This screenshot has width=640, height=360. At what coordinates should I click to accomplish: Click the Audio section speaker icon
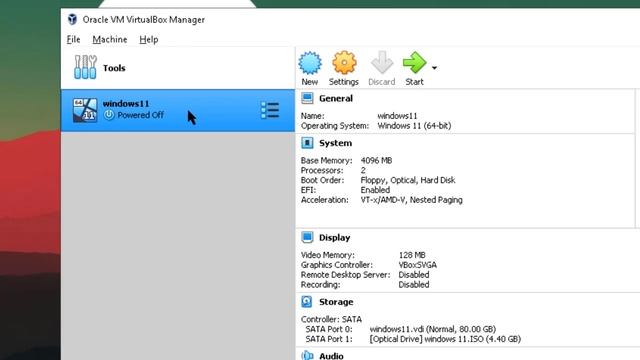point(307,355)
